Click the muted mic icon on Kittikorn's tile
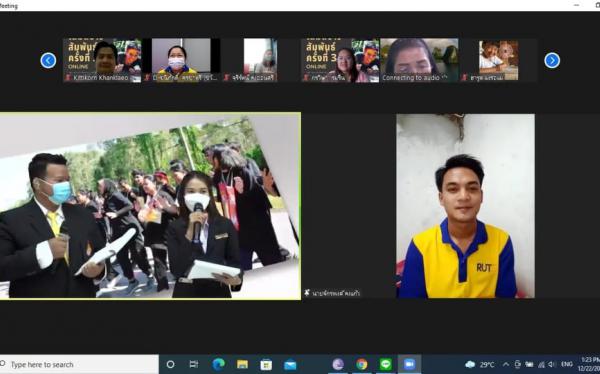Image resolution: width=600 pixels, height=374 pixels. (68, 78)
